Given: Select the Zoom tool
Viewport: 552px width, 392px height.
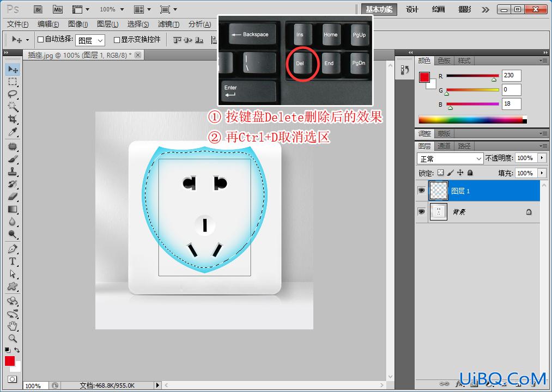Looking at the screenshot, I should point(13,339).
